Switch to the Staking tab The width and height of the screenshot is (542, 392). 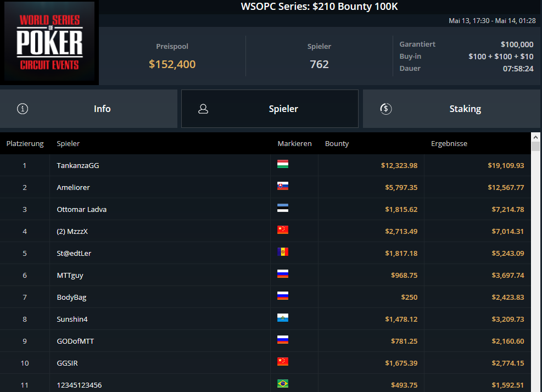[x=451, y=109]
